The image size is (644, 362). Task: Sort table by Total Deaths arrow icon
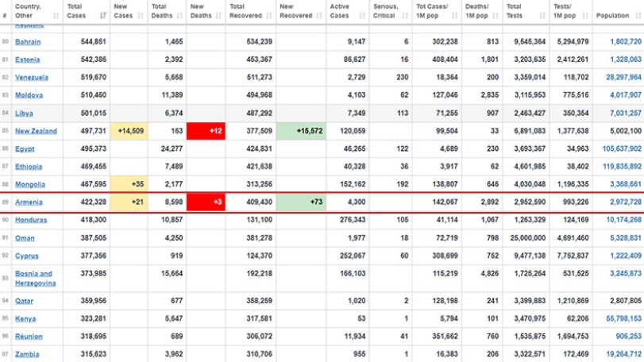click(179, 16)
